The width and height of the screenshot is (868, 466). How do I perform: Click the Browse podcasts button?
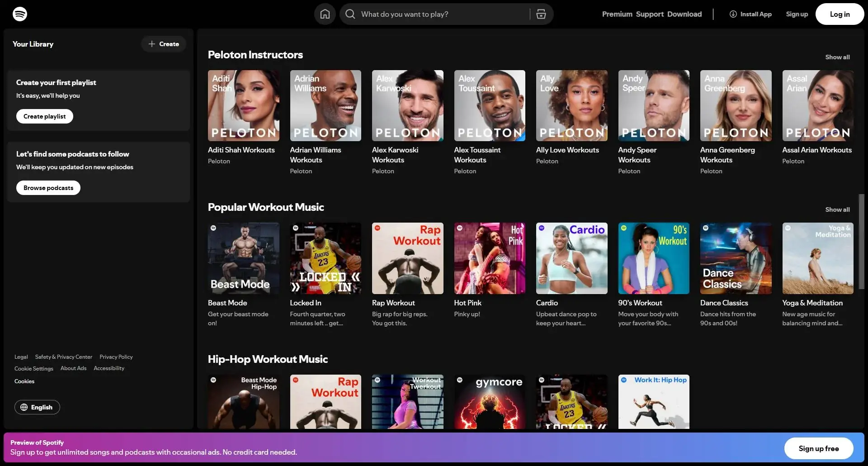pyautogui.click(x=48, y=188)
